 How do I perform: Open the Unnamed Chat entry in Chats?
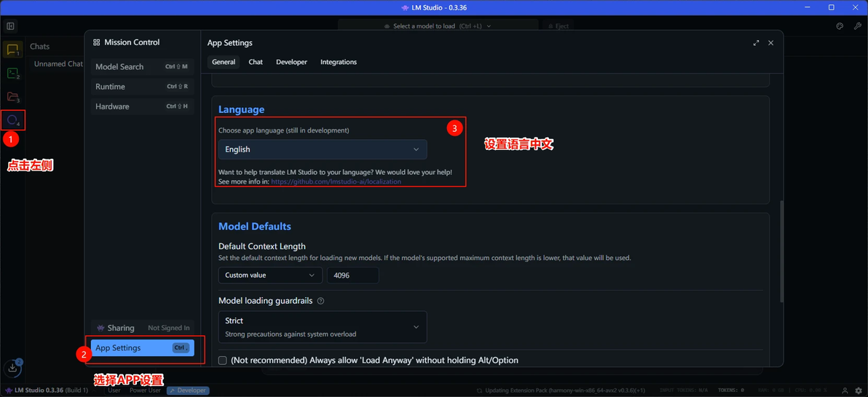(58, 64)
